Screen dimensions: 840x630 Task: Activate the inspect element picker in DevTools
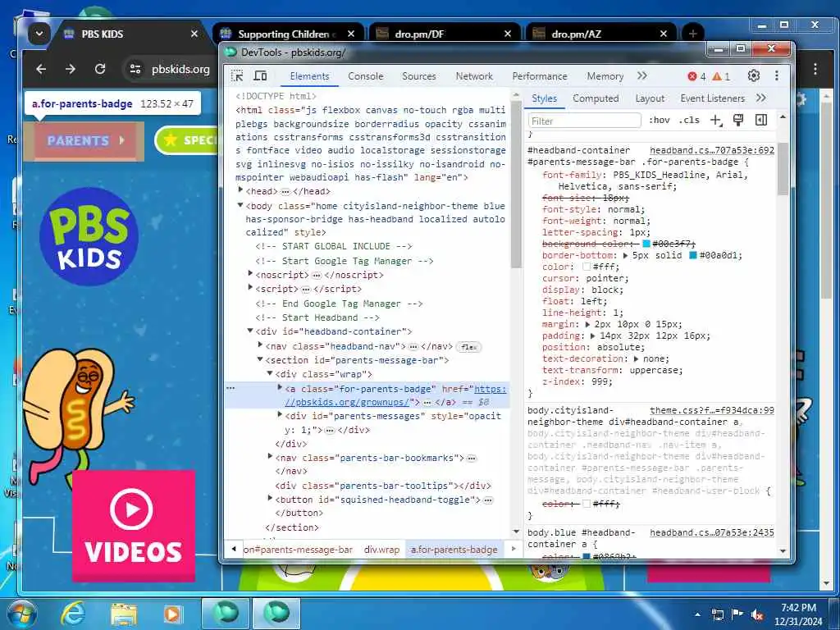tap(237, 75)
